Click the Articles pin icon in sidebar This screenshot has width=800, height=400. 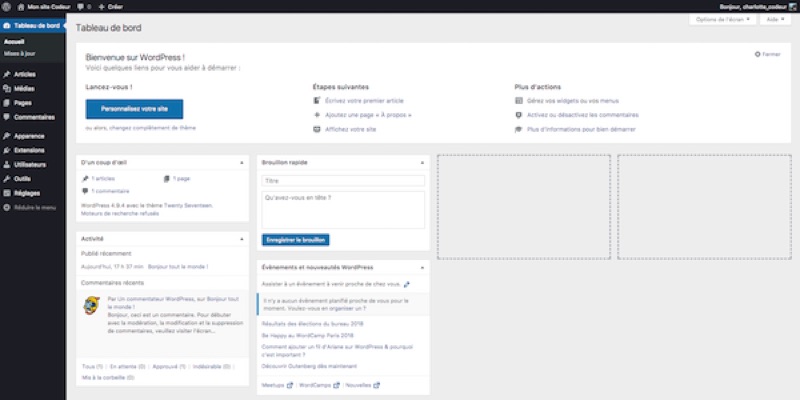(8, 75)
